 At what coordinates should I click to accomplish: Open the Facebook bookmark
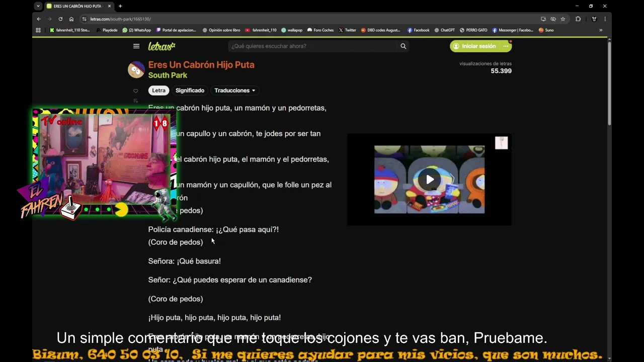(x=418, y=30)
